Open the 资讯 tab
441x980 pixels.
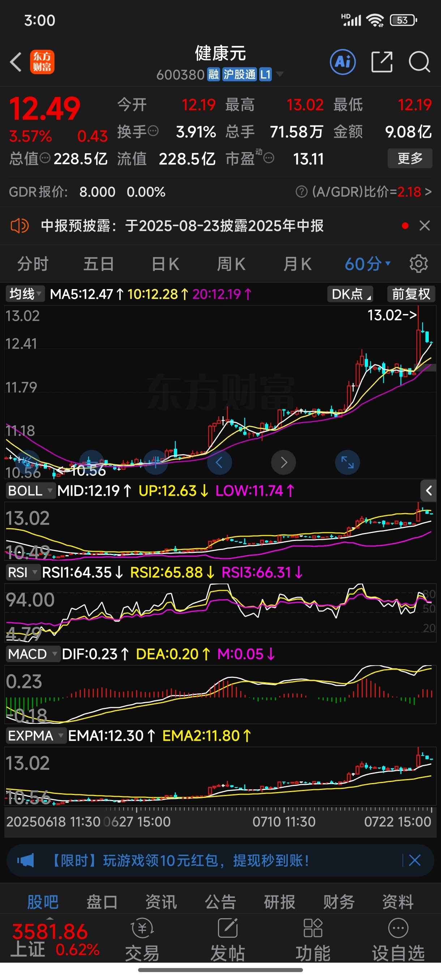(161, 902)
